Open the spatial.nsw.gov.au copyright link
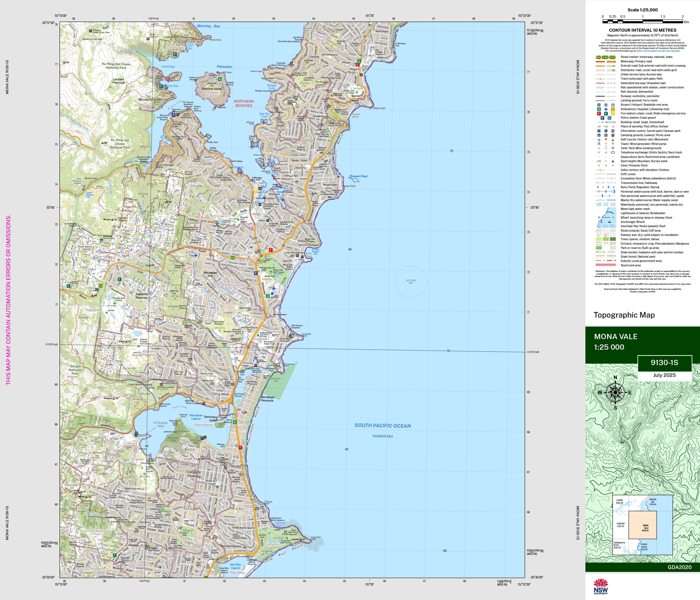Viewport: 700px width, 600px height. (x=658, y=51)
